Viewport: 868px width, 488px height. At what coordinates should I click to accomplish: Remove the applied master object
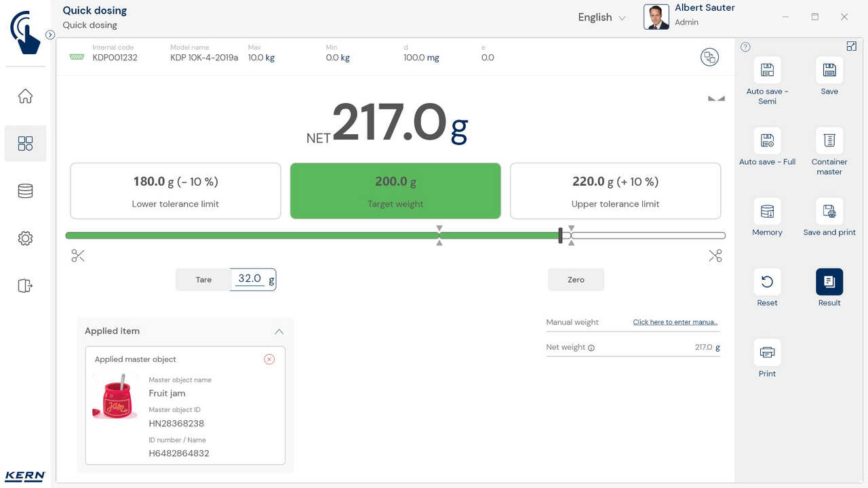269,359
